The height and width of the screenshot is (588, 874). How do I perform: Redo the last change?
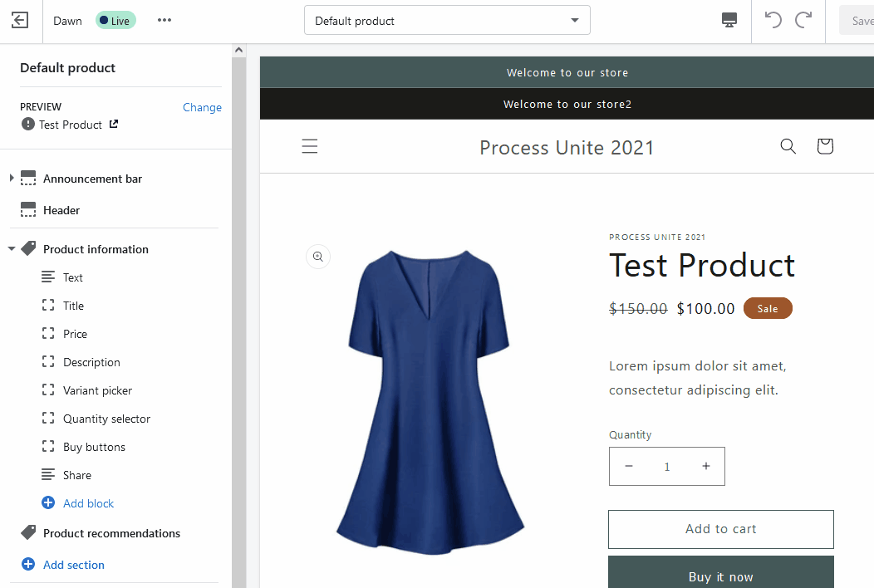click(x=803, y=20)
